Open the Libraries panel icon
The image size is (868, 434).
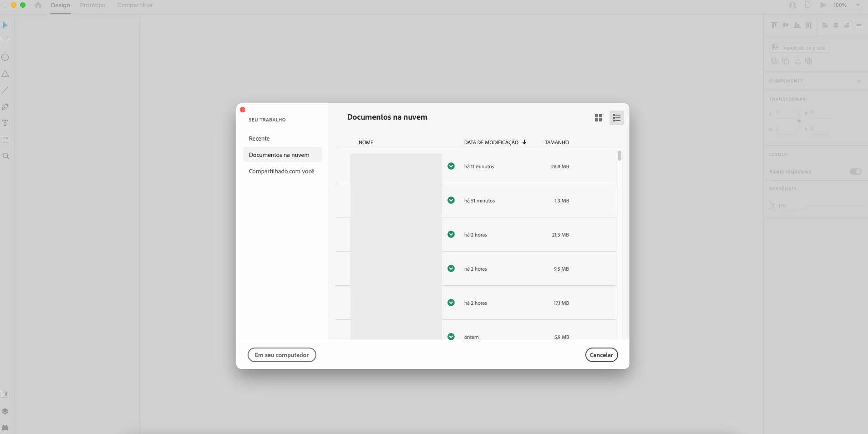5,395
